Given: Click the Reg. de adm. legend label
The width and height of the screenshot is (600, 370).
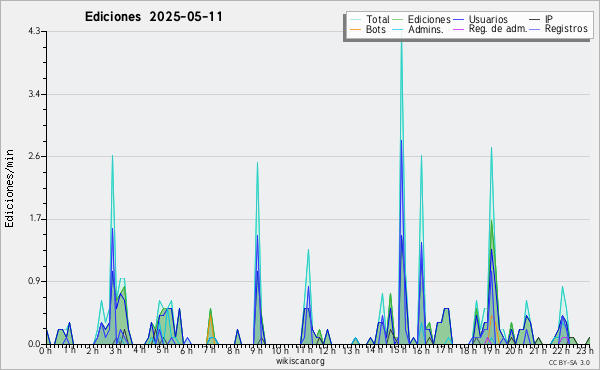Looking at the screenshot, I should (x=498, y=29).
